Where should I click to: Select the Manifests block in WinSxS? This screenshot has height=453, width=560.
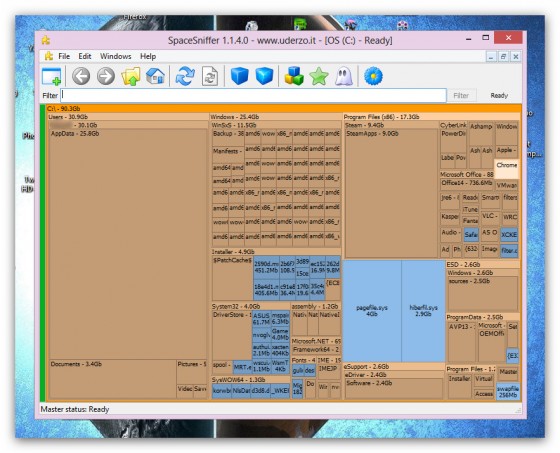[228, 155]
